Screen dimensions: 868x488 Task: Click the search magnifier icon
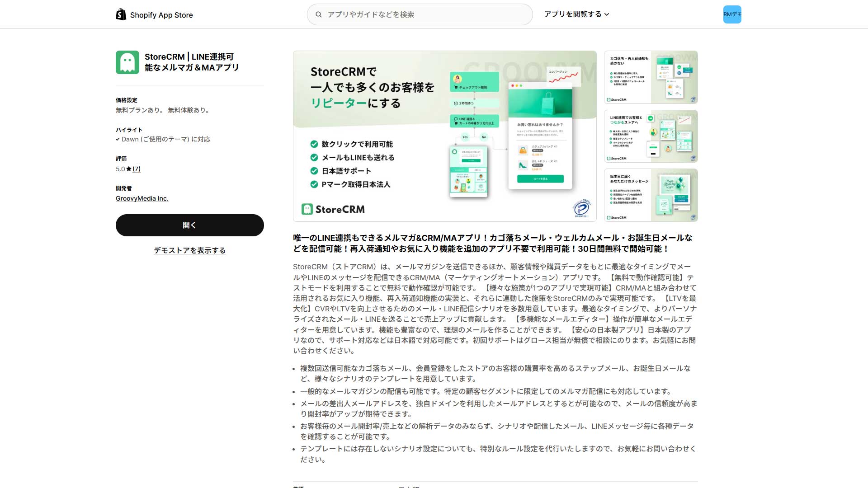click(319, 14)
